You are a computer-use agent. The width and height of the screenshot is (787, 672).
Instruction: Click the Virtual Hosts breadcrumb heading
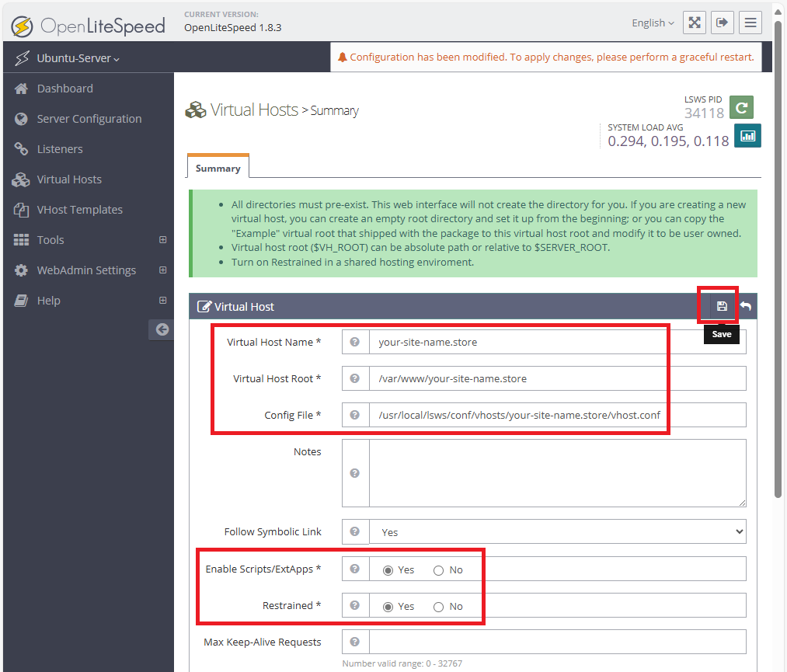click(x=254, y=110)
